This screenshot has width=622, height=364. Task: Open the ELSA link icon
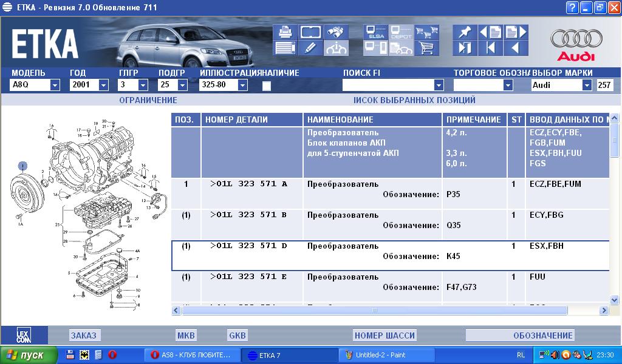click(375, 33)
